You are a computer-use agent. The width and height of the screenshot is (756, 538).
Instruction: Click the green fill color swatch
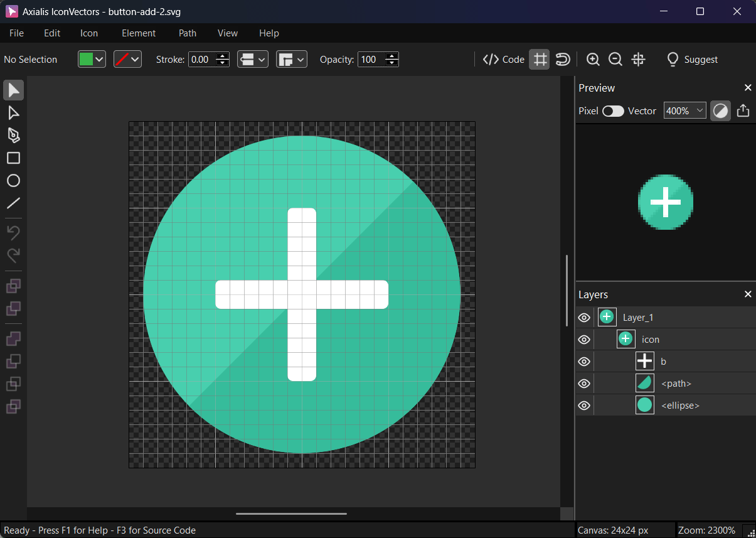point(88,59)
